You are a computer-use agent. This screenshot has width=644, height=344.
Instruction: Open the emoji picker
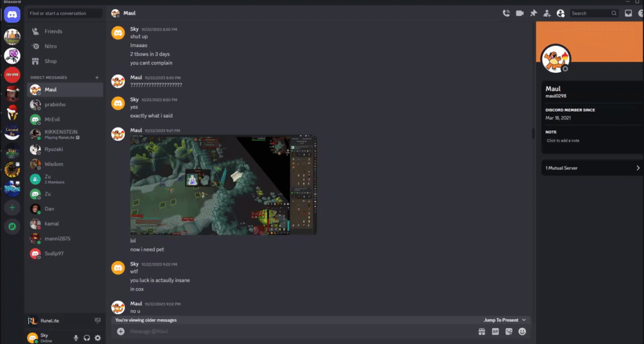point(522,331)
